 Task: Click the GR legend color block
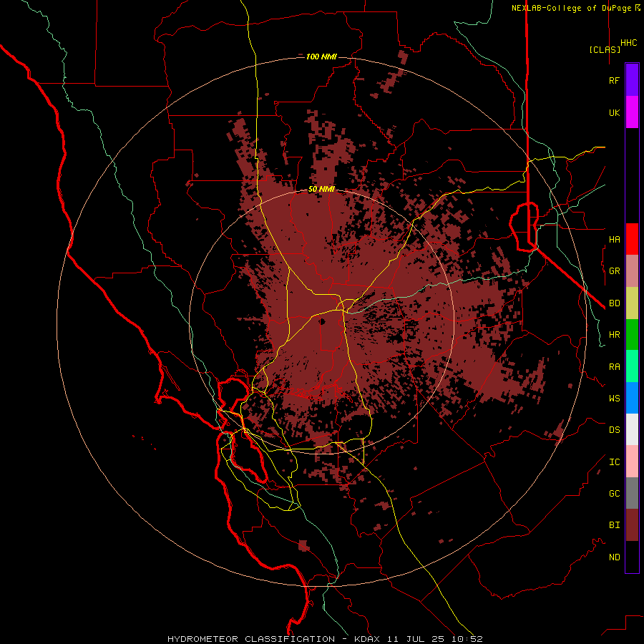pos(632,271)
